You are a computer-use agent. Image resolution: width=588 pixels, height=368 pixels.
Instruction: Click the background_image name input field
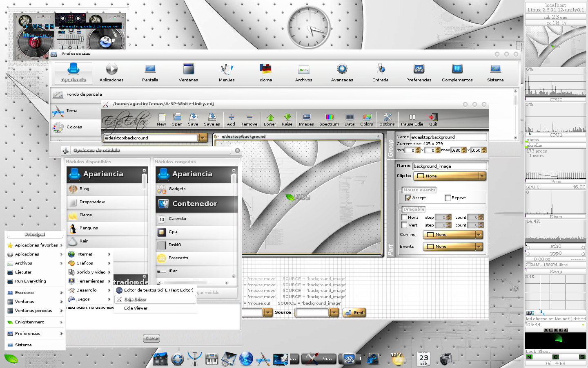pyautogui.click(x=448, y=166)
